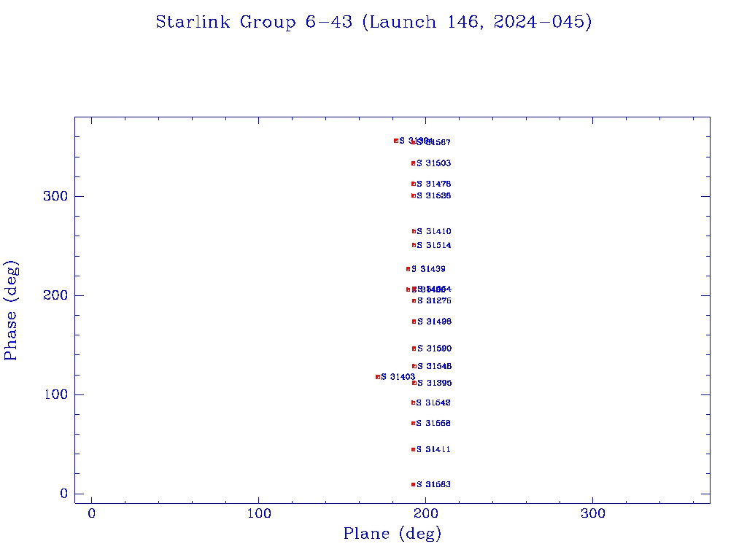Click the '200' tick label on Plane axis
747x560 pixels.
tap(425, 513)
